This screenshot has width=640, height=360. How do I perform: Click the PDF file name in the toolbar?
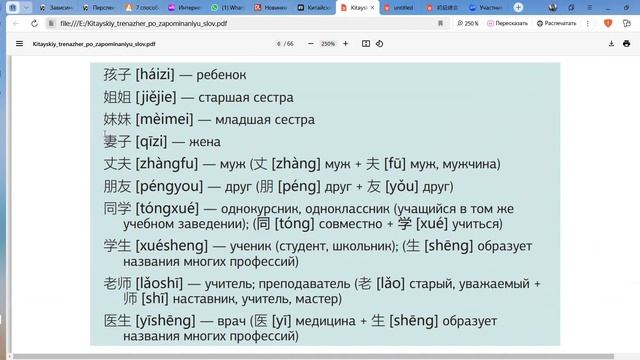point(94,44)
